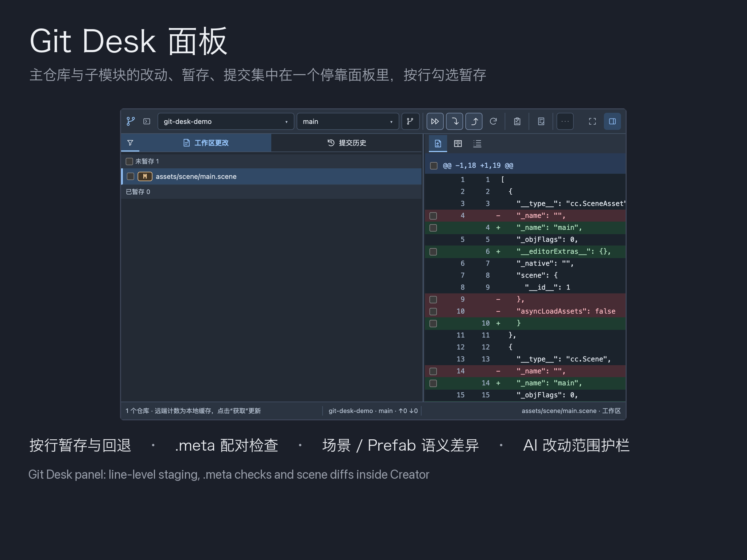This screenshot has width=747, height=560.
Task: Click status text assets/scene/main.scene · 工作区
Action: [571, 411]
